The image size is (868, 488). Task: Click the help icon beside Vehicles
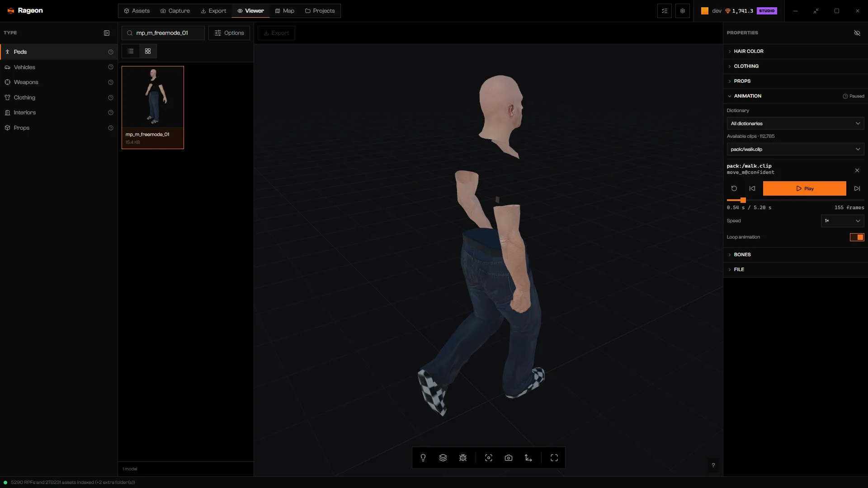tap(111, 67)
